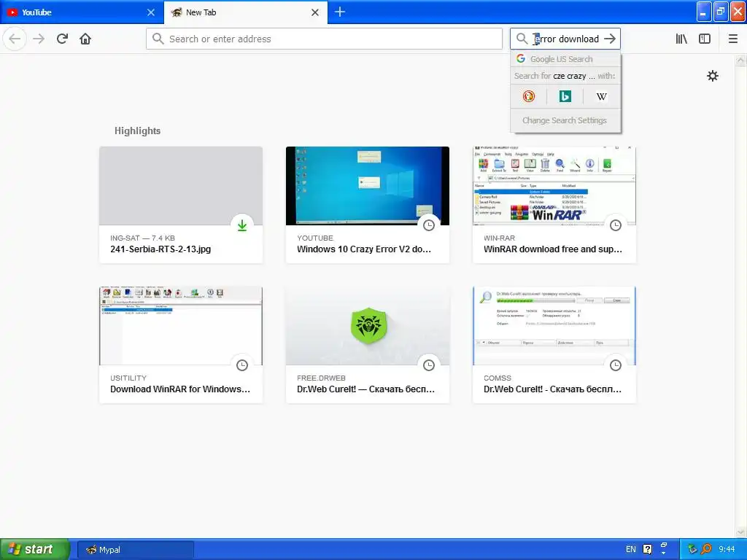Search with Wikipedia engine icon
This screenshot has width=747, height=560.
click(602, 97)
